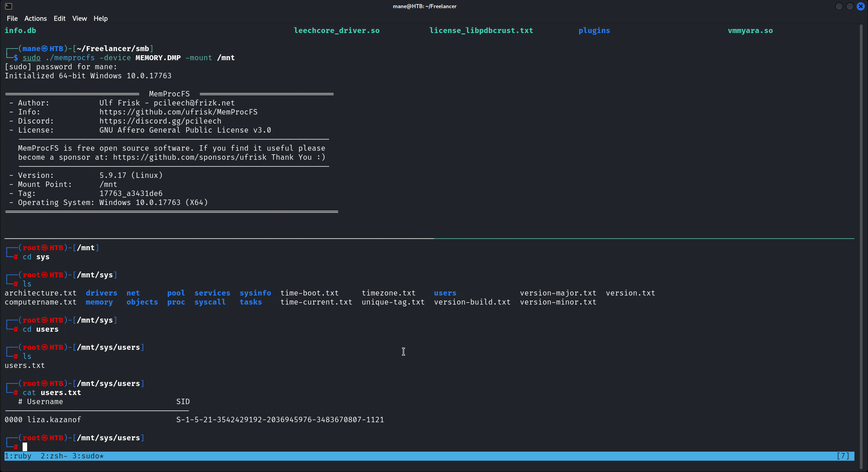The height and width of the screenshot is (472, 868).
Task: Click the minimize window button
Action: coord(839,6)
